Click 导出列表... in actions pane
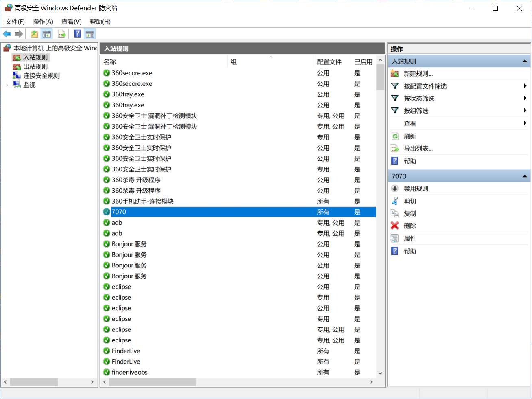The width and height of the screenshot is (532, 399). (418, 149)
